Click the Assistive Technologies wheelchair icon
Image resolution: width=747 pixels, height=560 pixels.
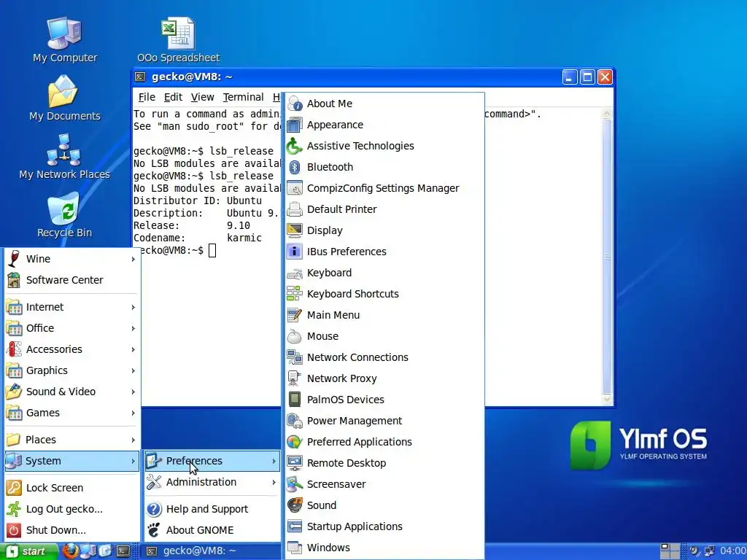click(x=295, y=146)
